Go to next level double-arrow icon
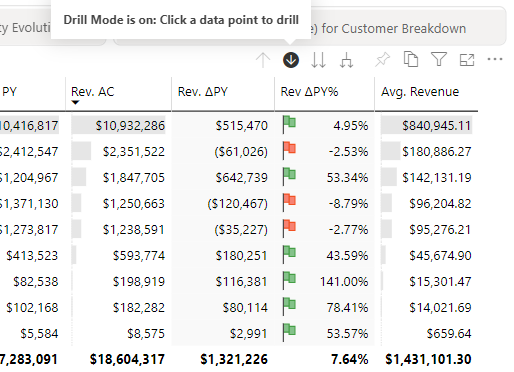514x372 pixels. point(318,60)
